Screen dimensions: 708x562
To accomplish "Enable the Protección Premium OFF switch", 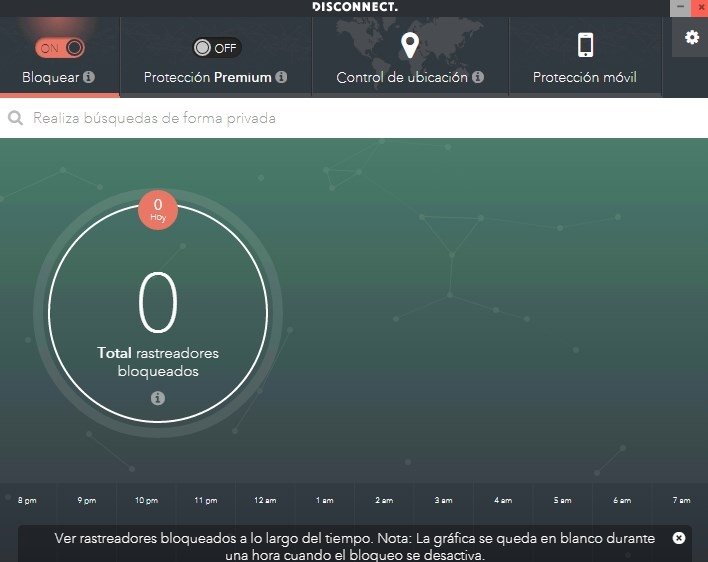I will [217, 47].
